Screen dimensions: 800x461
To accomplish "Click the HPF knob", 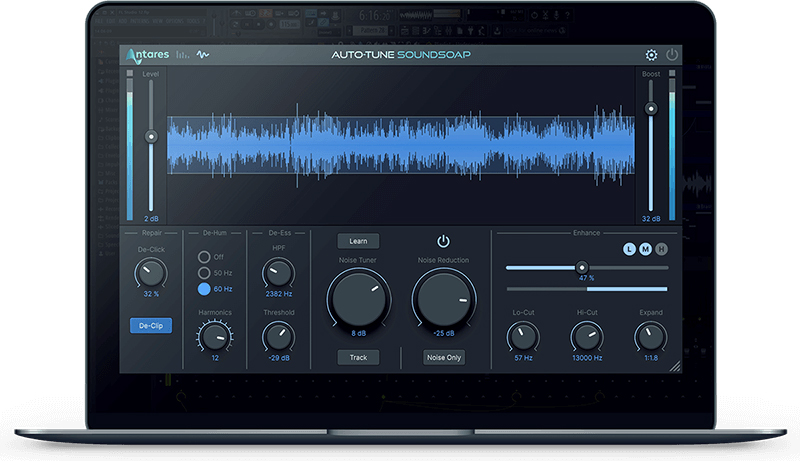I will click(279, 273).
